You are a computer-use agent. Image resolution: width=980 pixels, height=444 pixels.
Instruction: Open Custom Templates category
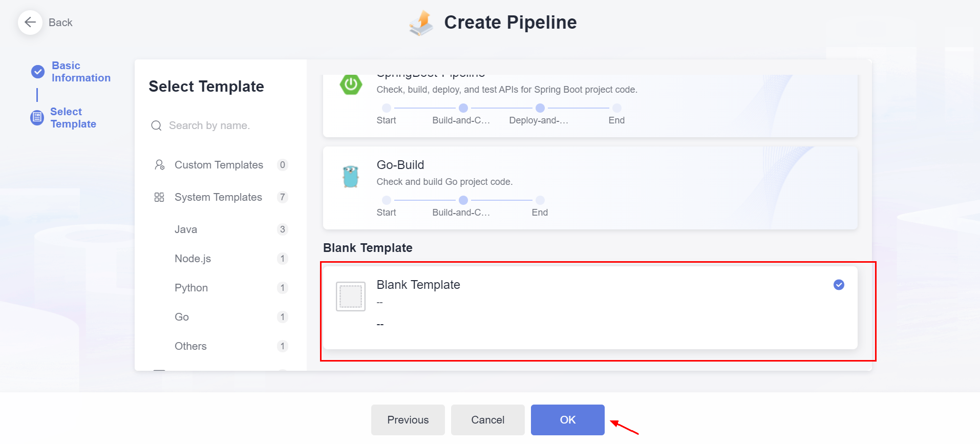[x=219, y=165]
